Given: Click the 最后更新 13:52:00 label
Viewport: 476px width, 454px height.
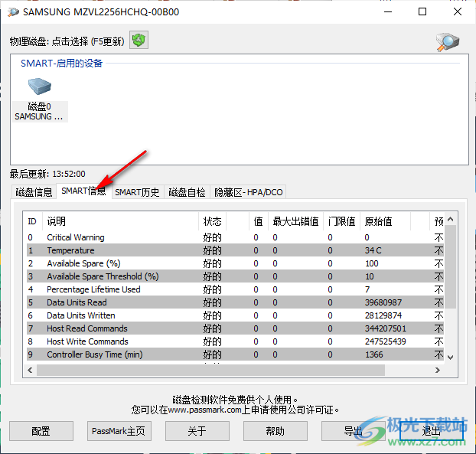Looking at the screenshot, I should point(47,174).
